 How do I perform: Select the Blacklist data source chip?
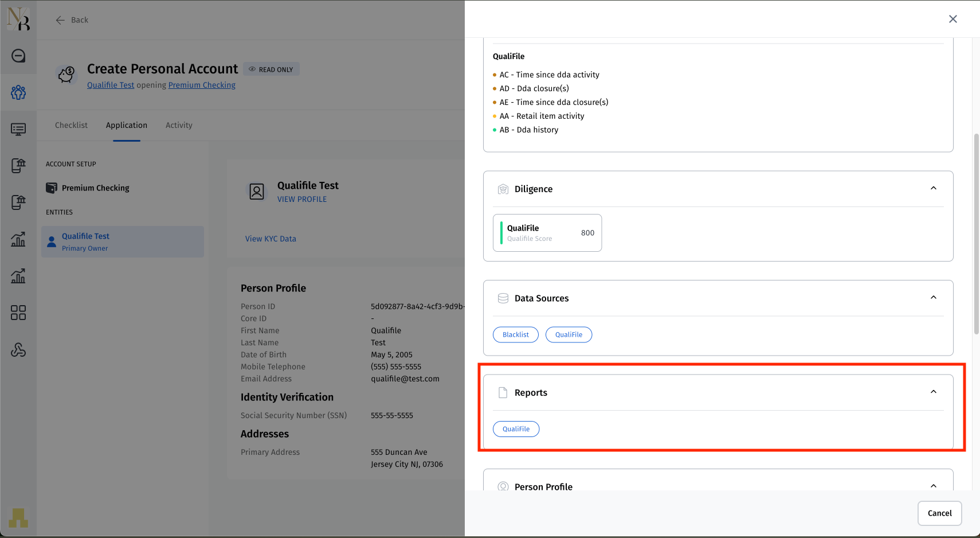tap(515, 334)
